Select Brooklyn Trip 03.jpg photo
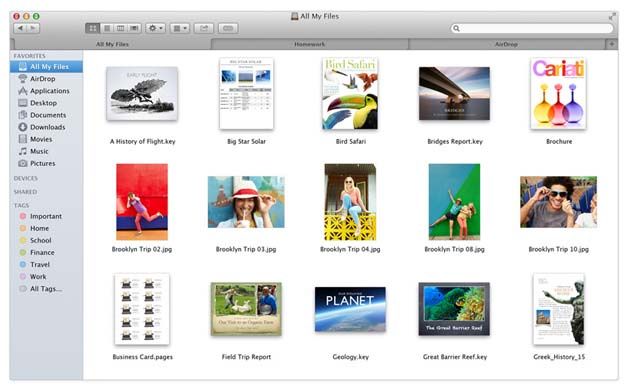This screenshot has width=630, height=391. [x=246, y=202]
